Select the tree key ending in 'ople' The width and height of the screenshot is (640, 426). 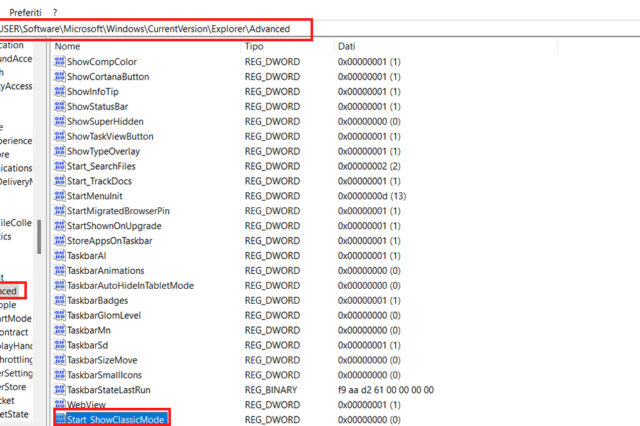click(x=8, y=305)
